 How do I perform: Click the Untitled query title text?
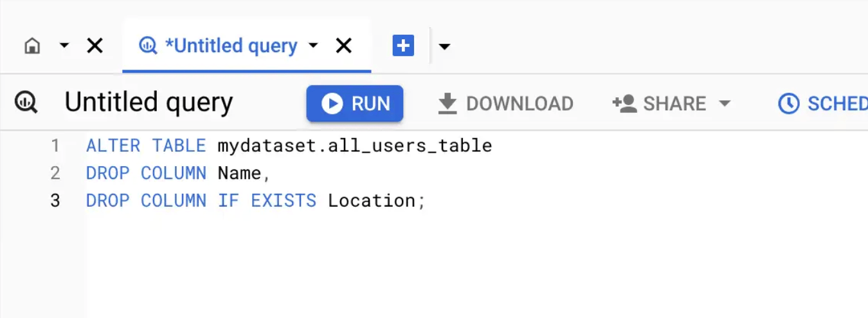pyautogui.click(x=149, y=103)
